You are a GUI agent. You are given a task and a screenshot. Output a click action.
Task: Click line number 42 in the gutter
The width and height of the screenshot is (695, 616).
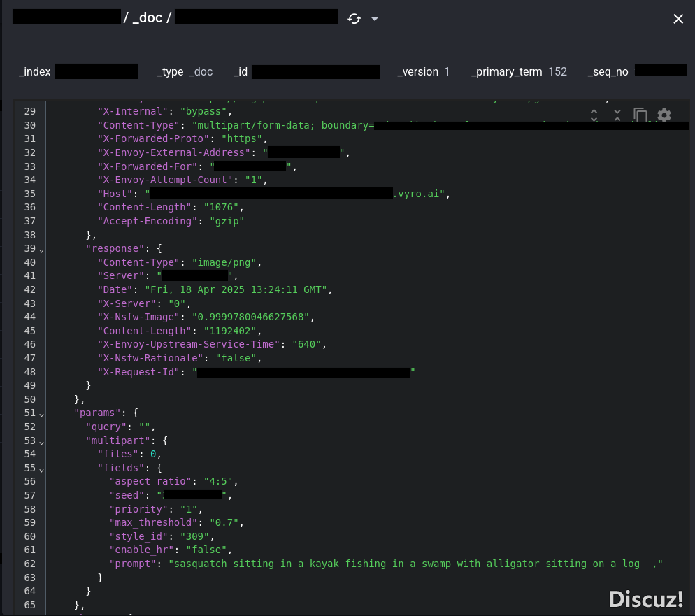click(29, 289)
